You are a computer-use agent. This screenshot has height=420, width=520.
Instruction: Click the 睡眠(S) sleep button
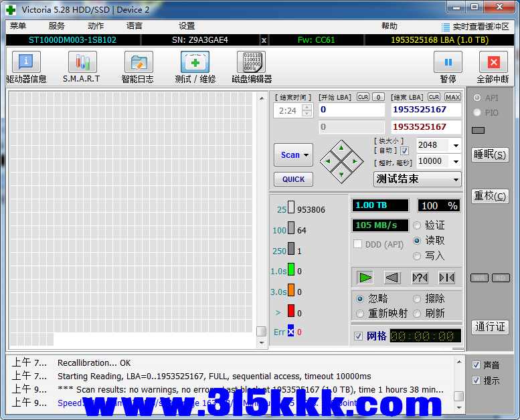click(490, 154)
